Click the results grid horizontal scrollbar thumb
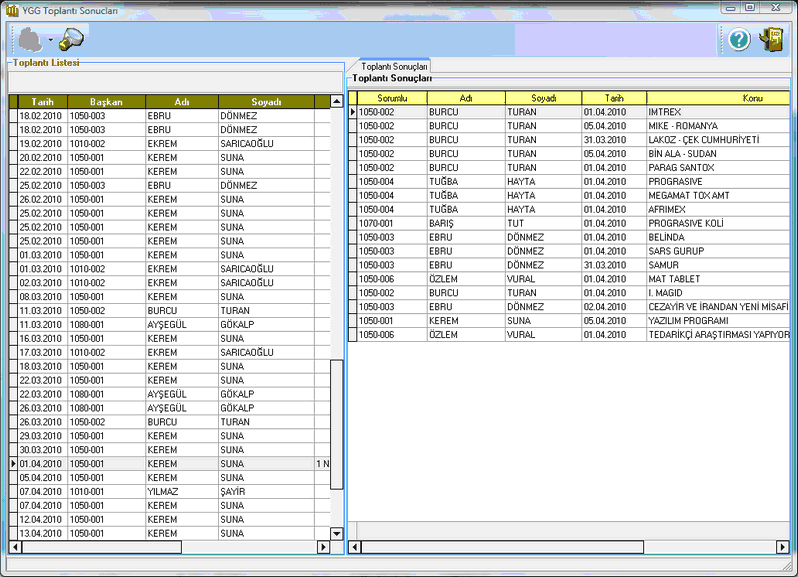Viewport: 798px width, 577px height. 502,547
